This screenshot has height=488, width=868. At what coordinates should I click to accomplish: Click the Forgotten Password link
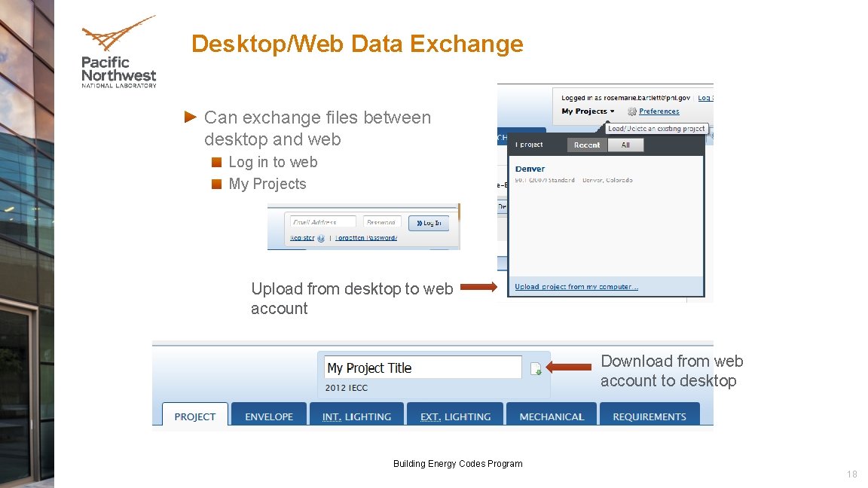pos(366,239)
